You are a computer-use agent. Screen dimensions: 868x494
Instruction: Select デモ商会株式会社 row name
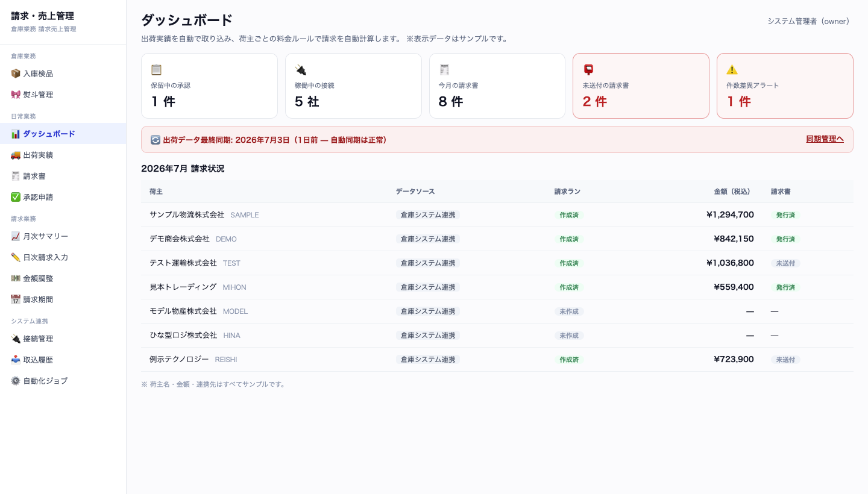pos(180,239)
